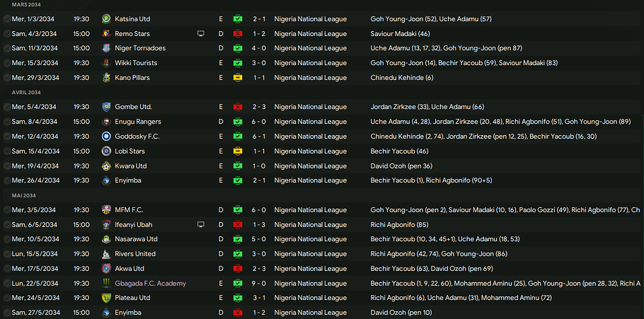Click the TV broadcast icon on Remo Stars row
Image resolution: width=644 pixels, height=319 pixels.
(x=201, y=33)
